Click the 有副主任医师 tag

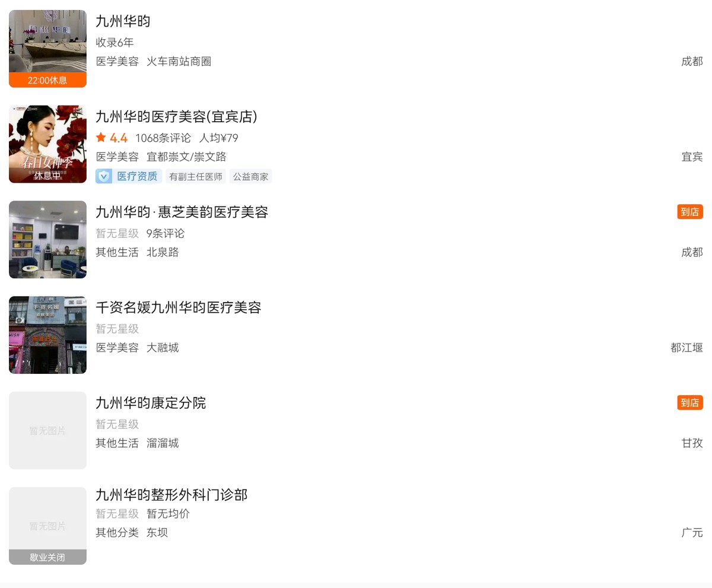[196, 177]
